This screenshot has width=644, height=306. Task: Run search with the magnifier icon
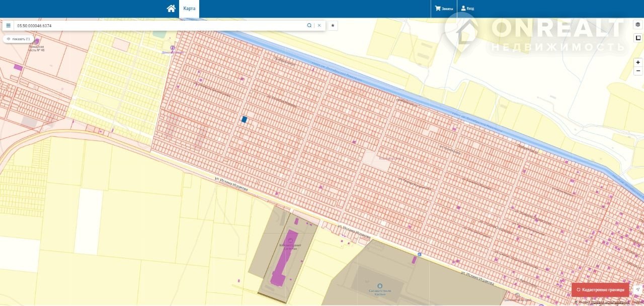pos(309,25)
